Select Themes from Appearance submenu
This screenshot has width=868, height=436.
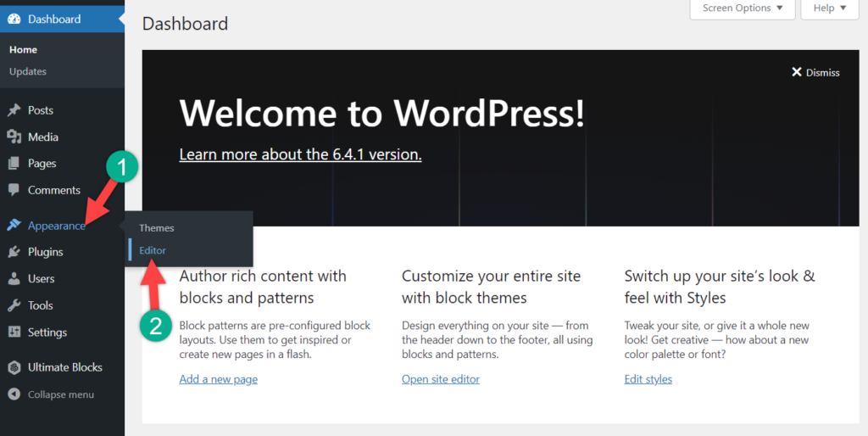(x=157, y=228)
